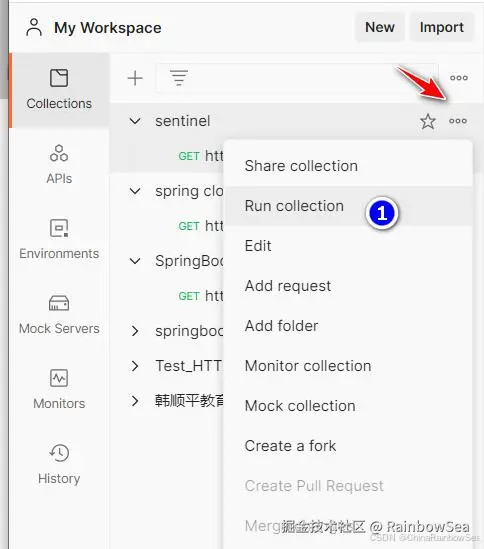The width and height of the screenshot is (484, 549).
Task: Open the GET request under SpringBoo
Action: (x=201, y=296)
